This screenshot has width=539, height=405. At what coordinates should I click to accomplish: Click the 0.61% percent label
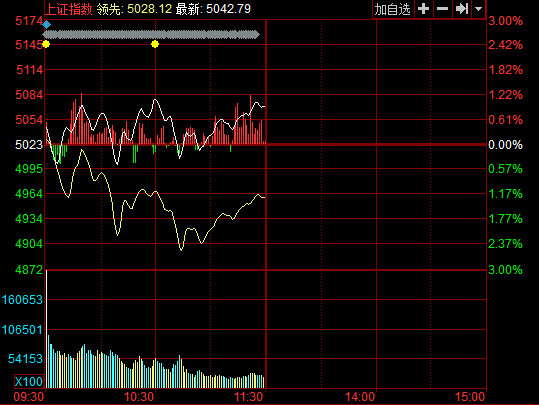pos(505,120)
